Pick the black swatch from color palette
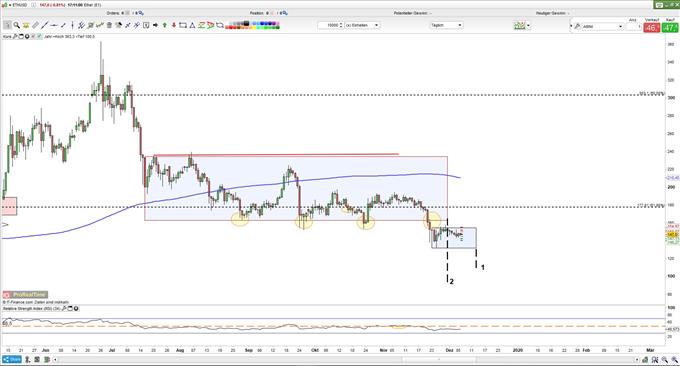 (x=246, y=23)
